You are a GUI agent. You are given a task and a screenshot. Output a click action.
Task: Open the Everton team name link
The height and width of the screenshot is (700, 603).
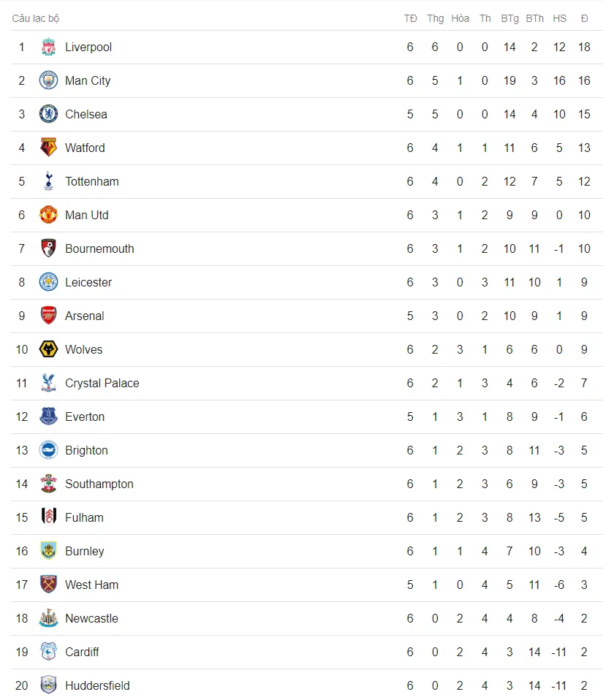click(85, 416)
